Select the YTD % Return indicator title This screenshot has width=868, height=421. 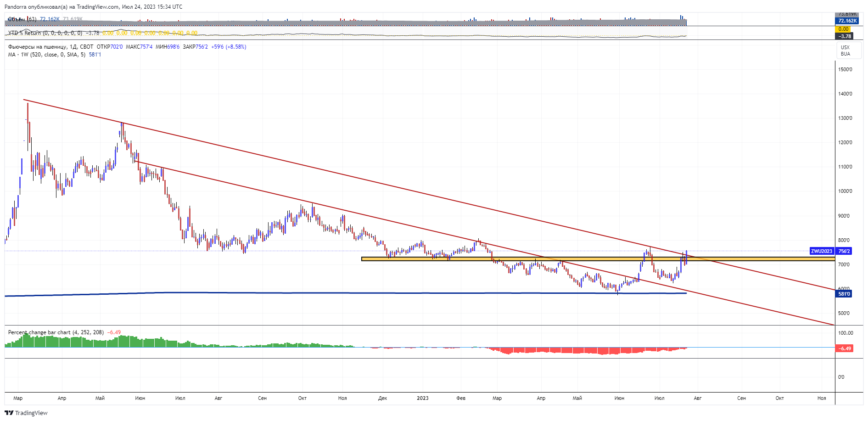45,33
